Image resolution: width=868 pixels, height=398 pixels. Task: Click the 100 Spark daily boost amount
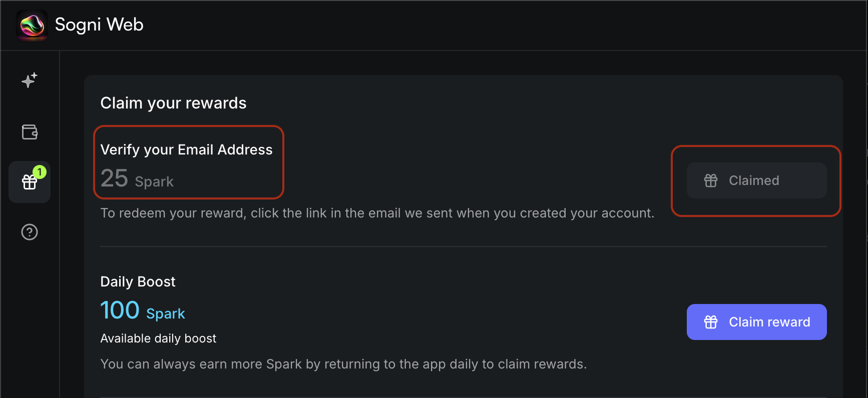point(143,311)
